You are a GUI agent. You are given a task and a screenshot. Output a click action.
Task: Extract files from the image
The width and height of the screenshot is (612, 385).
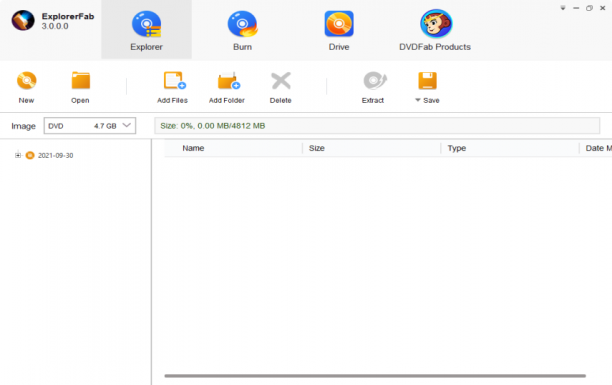pyautogui.click(x=374, y=87)
